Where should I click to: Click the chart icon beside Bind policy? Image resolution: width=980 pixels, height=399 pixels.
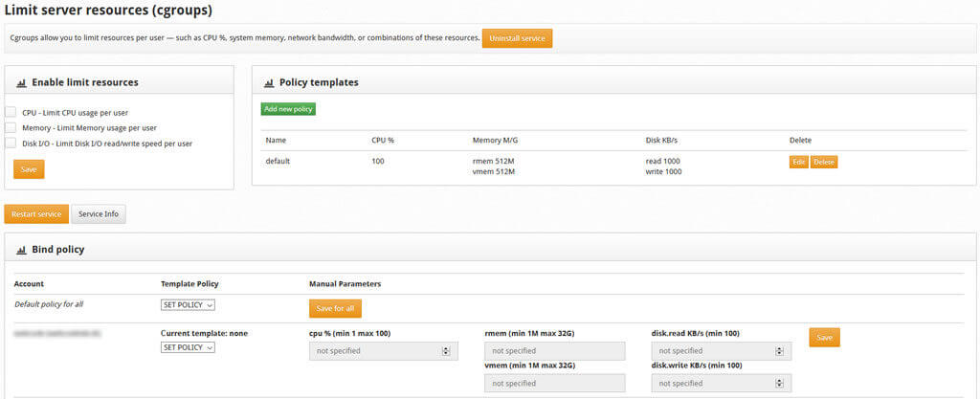(x=21, y=250)
